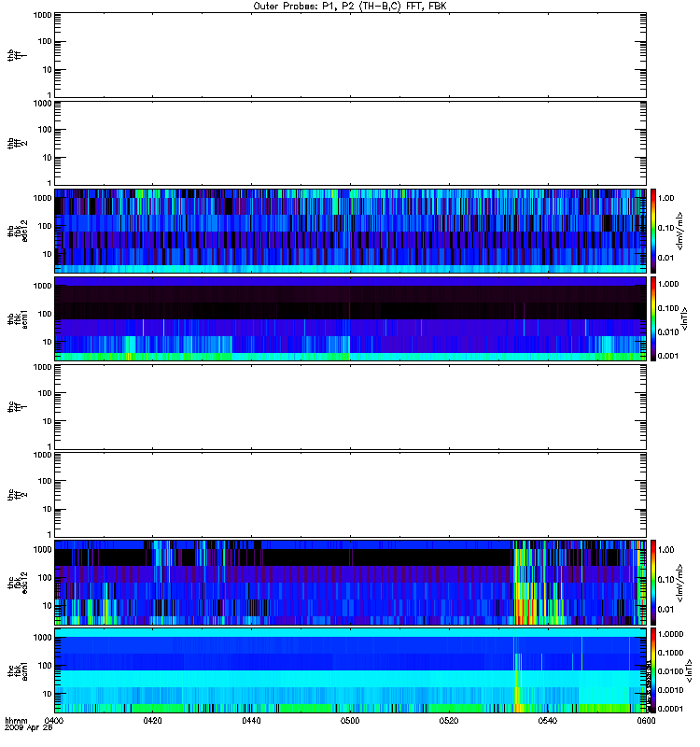Click the '0.0010' value on thc scm1 colorbar

(x=670, y=690)
